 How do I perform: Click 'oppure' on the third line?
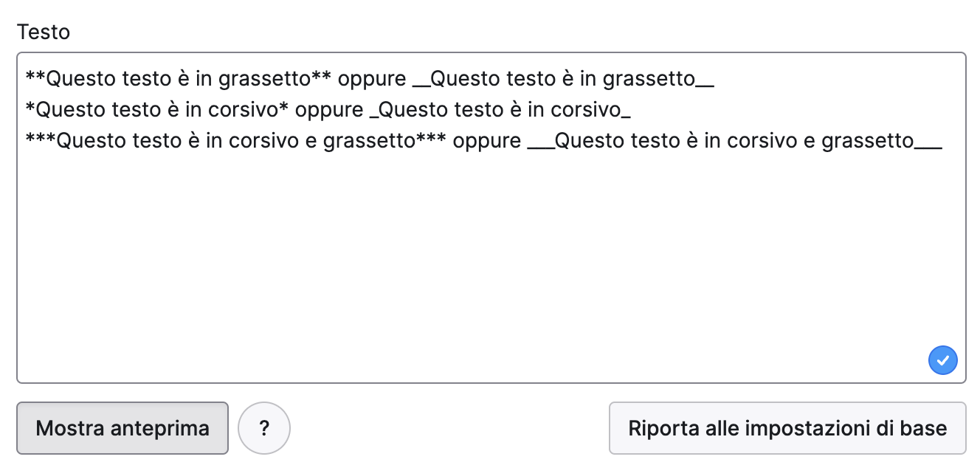[x=487, y=140]
